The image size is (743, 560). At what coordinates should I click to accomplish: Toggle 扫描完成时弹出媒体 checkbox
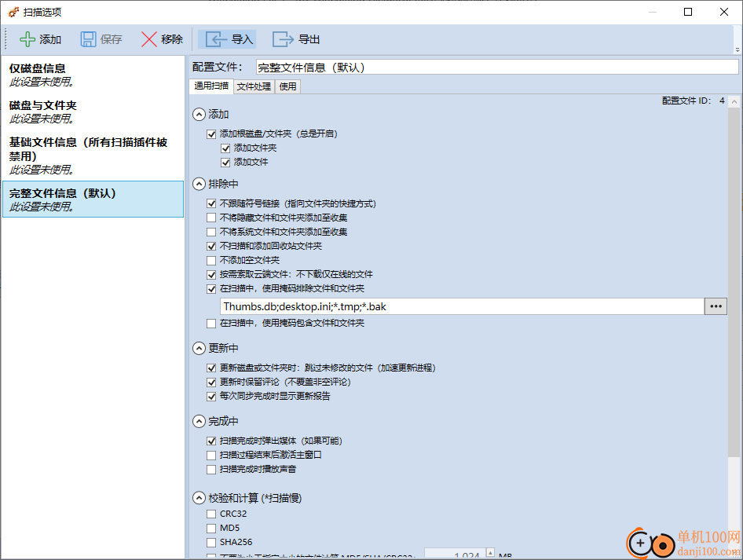pos(211,441)
